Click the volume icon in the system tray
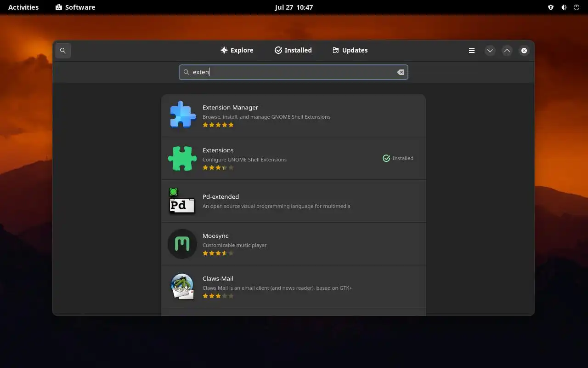Viewport: 588px width, 368px height. pos(564,7)
